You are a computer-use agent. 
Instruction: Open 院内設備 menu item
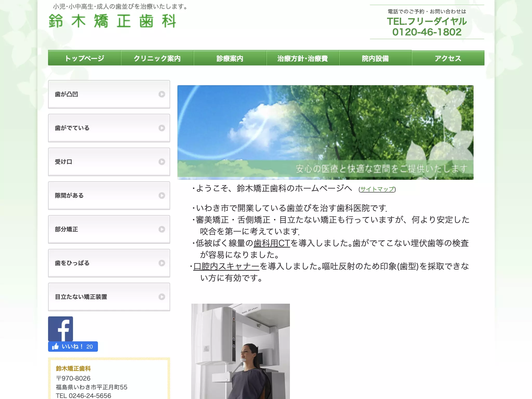[x=375, y=58]
